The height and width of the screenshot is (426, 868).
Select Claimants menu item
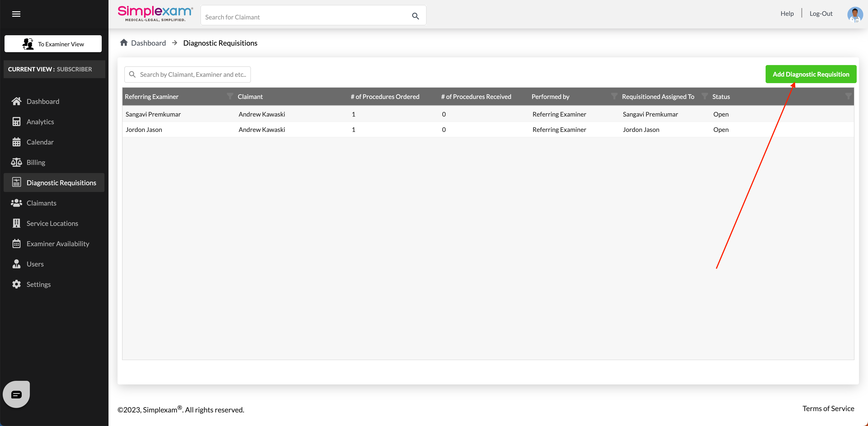coord(41,203)
